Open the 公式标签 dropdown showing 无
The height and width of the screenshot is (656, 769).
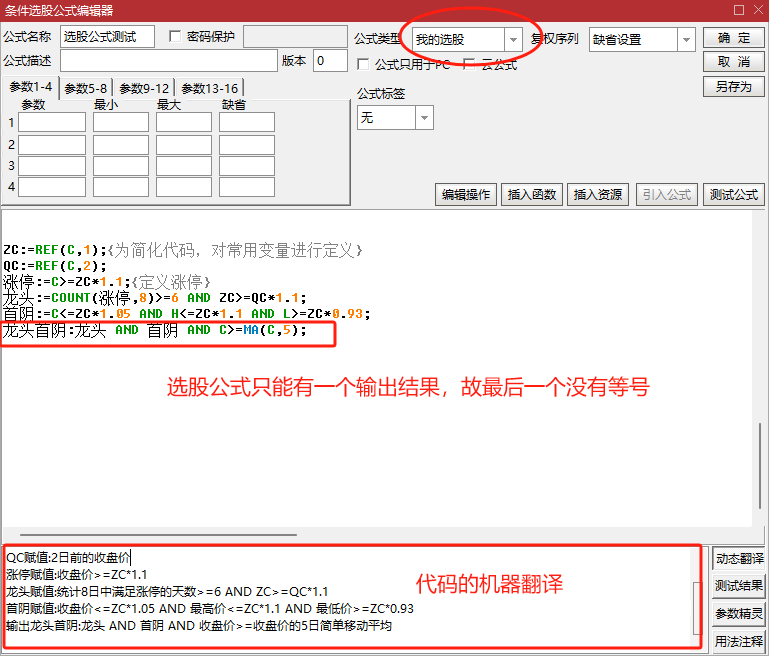pyautogui.click(x=395, y=118)
